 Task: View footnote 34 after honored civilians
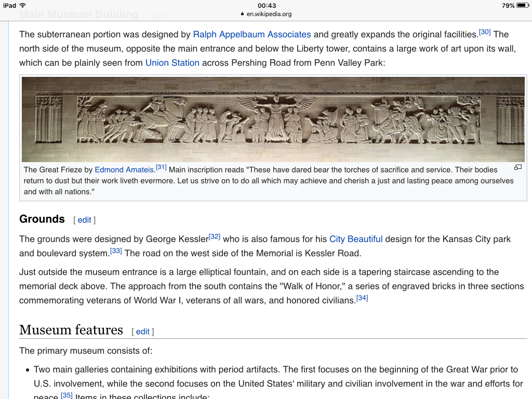[362, 298]
